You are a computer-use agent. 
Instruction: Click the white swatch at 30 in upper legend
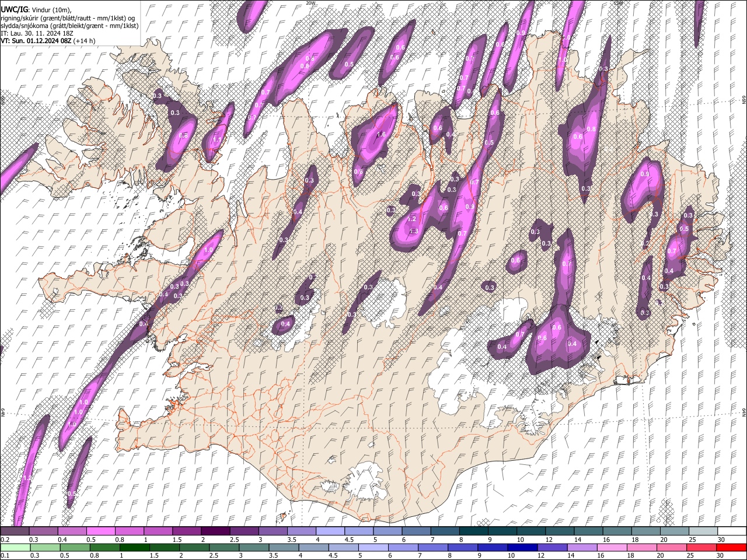(x=732, y=531)
